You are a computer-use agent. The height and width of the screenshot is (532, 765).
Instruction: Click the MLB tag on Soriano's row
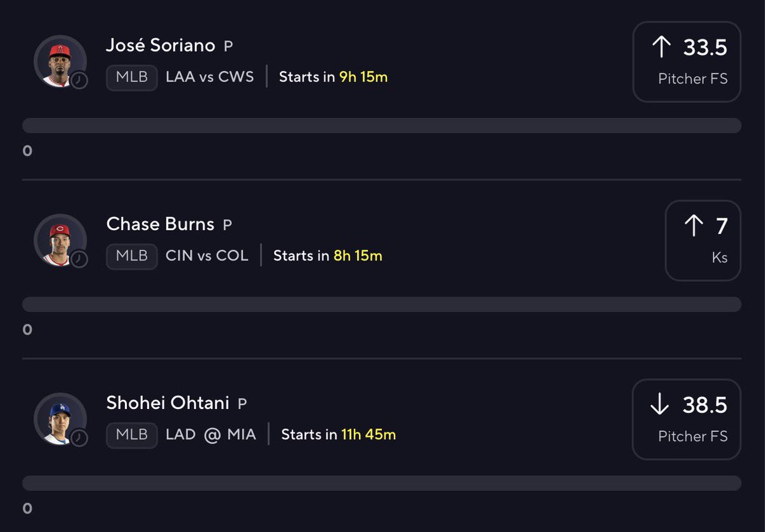pos(132,78)
